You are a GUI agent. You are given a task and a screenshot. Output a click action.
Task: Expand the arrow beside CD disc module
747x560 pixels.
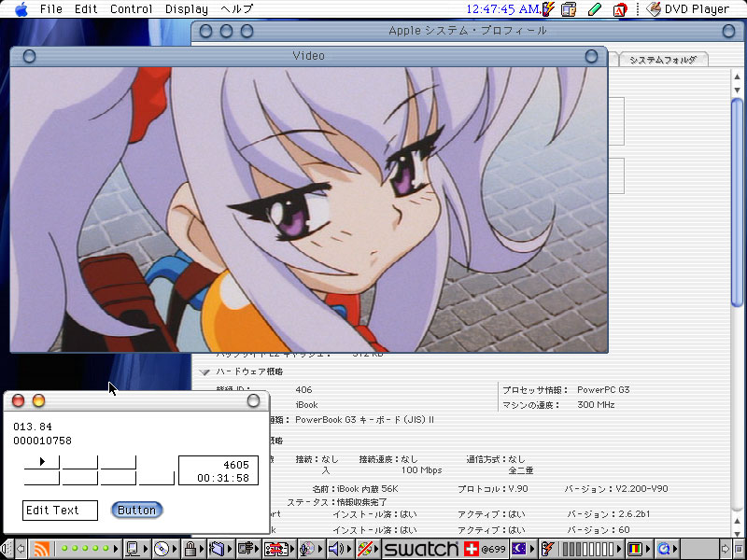point(174,549)
